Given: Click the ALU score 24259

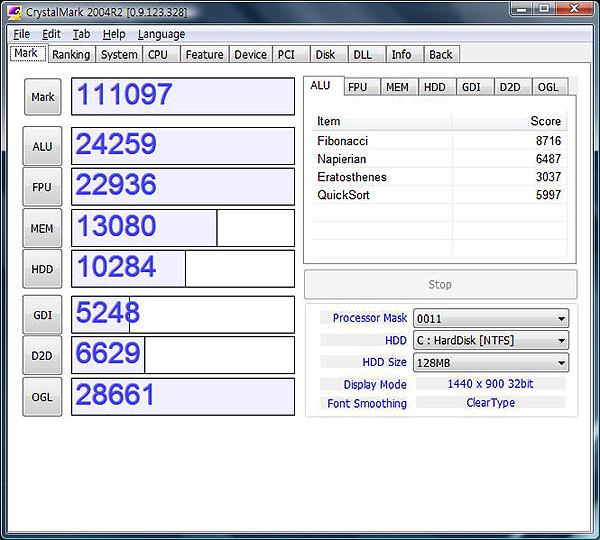Looking at the screenshot, I should tap(183, 146).
